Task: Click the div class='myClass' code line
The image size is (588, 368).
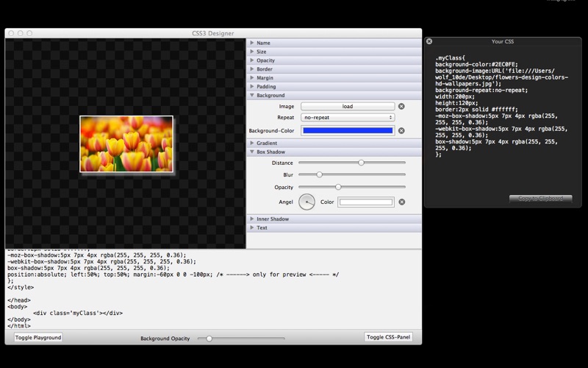Action: 78,313
